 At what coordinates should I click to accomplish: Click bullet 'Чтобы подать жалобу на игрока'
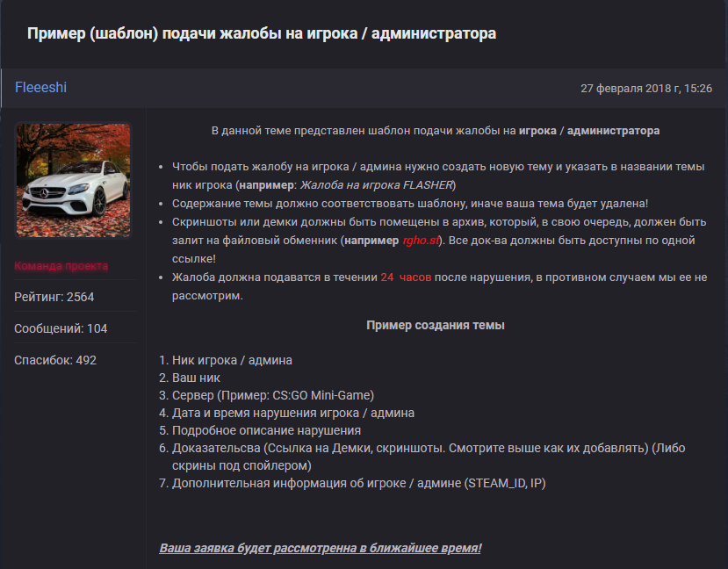pos(438,176)
